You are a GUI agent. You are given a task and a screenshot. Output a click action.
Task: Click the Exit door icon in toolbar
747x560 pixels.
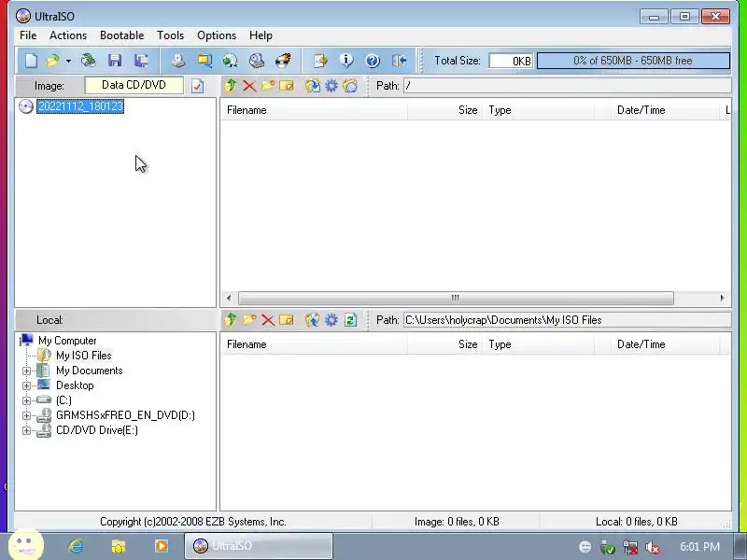(400, 61)
